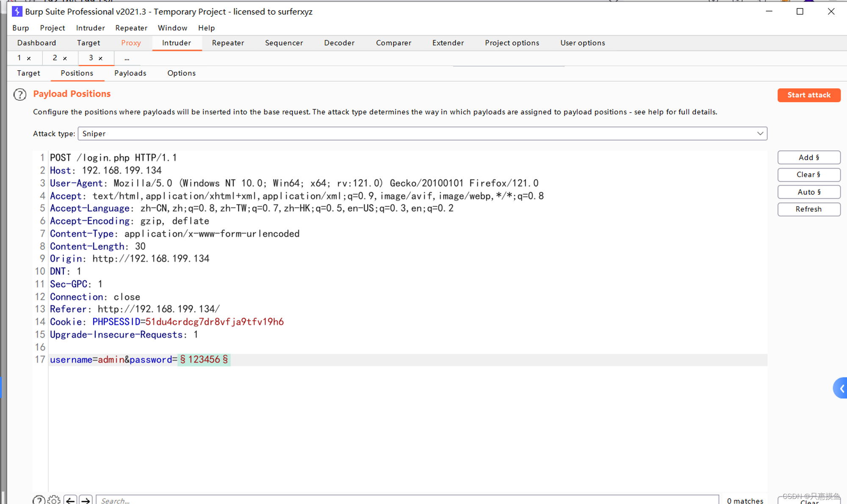Close Intruder attack tab 1
Image resolution: width=847 pixels, height=504 pixels.
(29, 58)
